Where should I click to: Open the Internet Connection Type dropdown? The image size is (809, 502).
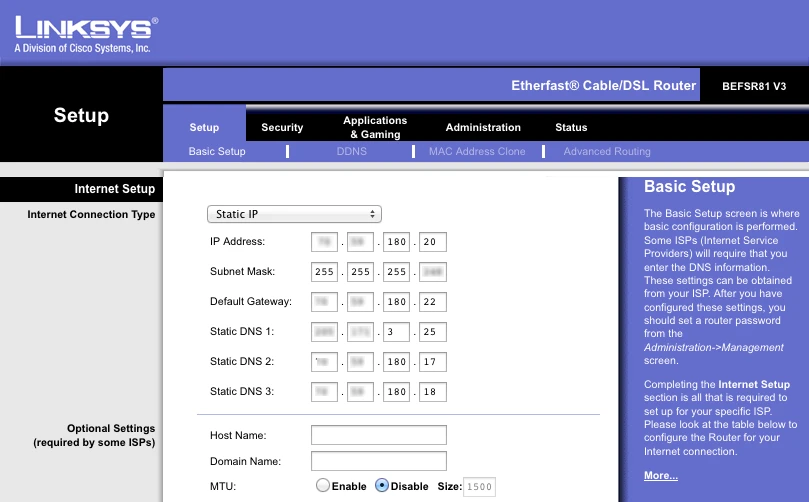294,214
